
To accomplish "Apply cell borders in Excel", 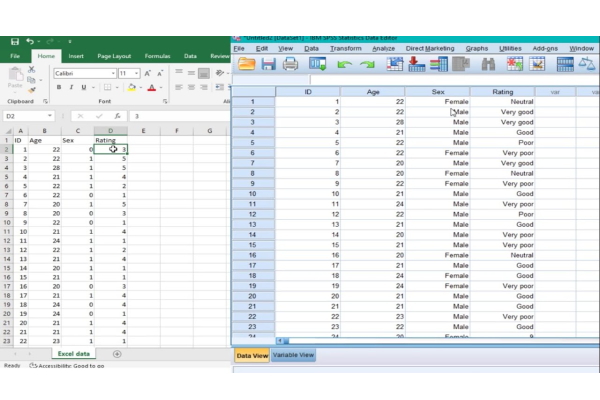I will tap(108, 87).
